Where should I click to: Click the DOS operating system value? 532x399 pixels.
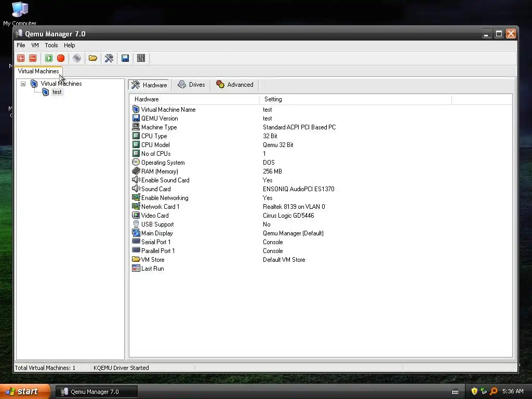(x=269, y=163)
